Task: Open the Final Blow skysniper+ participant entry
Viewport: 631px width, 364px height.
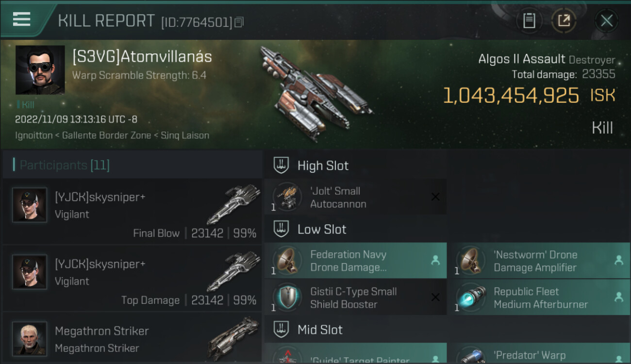Action: (x=132, y=212)
